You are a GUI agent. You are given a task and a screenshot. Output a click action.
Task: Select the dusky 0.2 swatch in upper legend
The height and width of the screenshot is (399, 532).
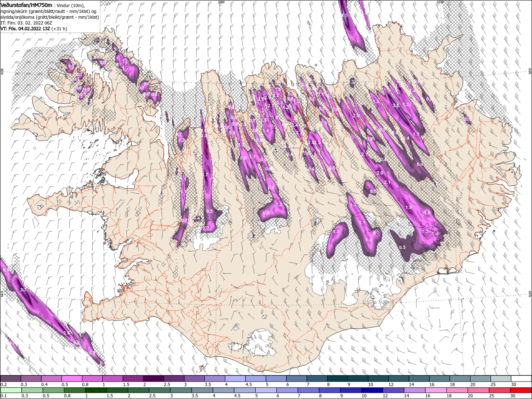click(10, 379)
